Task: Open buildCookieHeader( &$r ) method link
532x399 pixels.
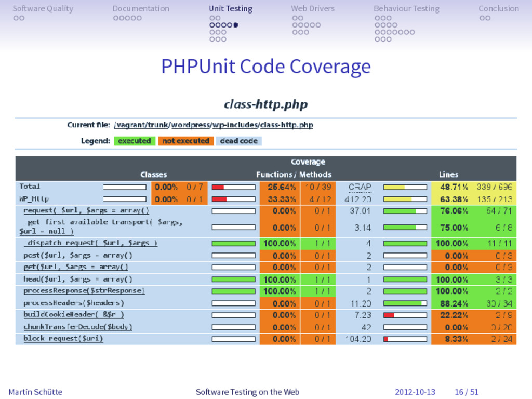Action: point(74,314)
